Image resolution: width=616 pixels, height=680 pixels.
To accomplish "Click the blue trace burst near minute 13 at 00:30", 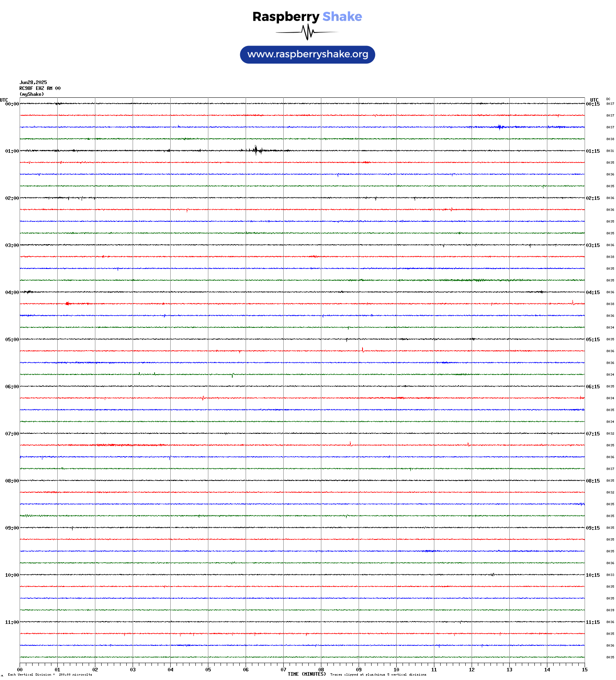I will (500, 127).
